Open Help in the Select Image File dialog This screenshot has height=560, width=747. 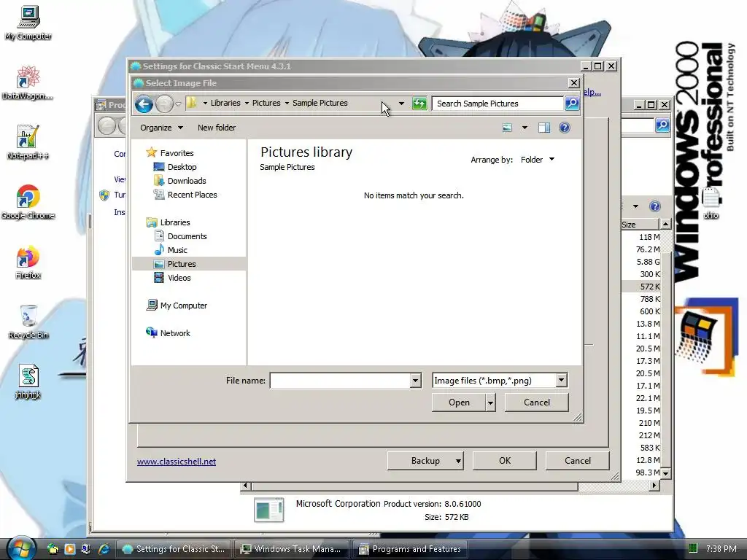pos(565,128)
